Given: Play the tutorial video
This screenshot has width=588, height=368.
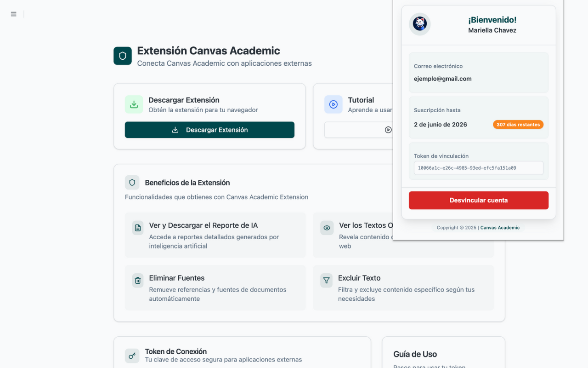Looking at the screenshot, I should point(389,130).
